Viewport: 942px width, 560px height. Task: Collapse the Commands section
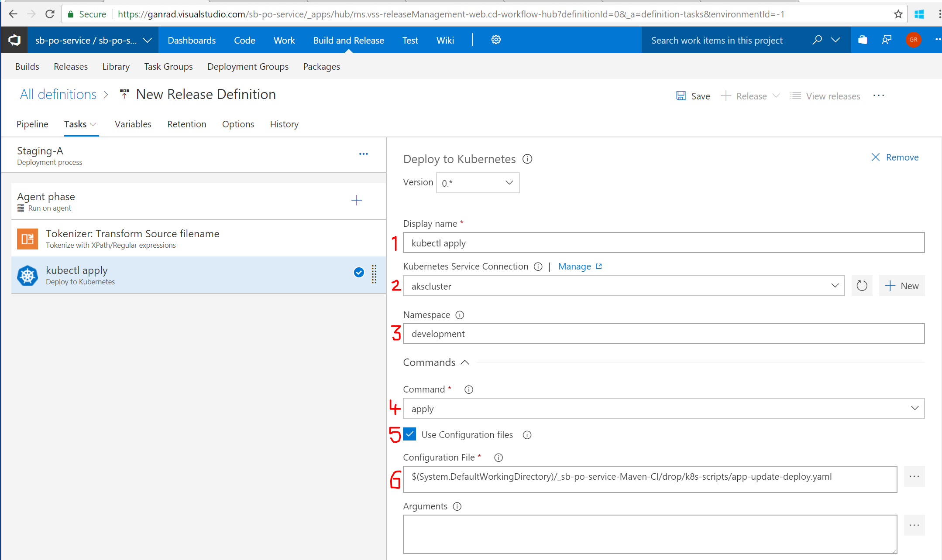point(465,362)
